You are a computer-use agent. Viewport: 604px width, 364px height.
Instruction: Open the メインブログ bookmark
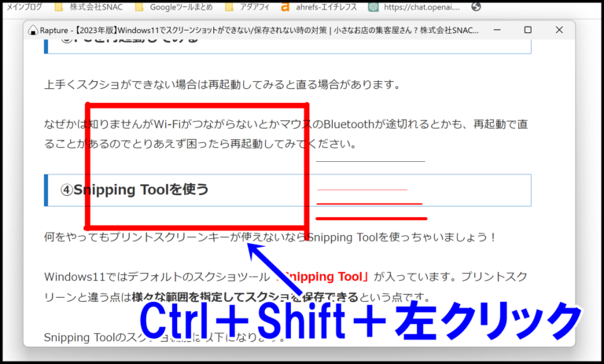click(x=24, y=7)
